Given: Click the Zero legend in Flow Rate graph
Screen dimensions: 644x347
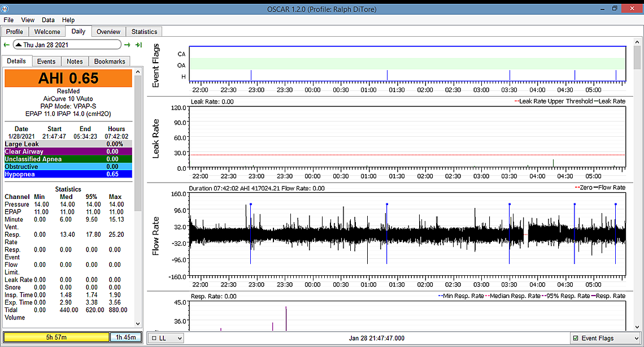Looking at the screenshot, I should [583, 187].
